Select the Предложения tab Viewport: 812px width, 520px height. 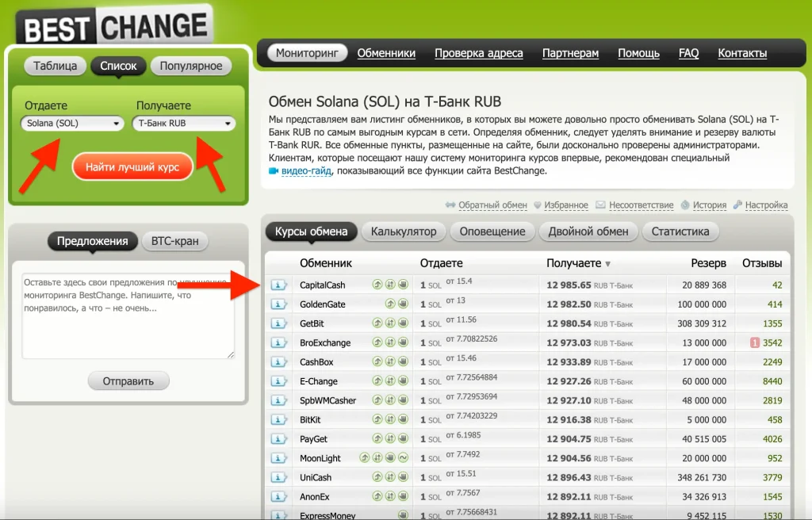[92, 241]
